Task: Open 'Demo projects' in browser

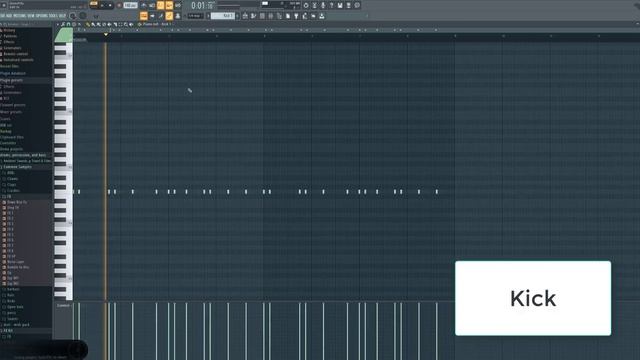Action: pyautogui.click(x=11, y=149)
